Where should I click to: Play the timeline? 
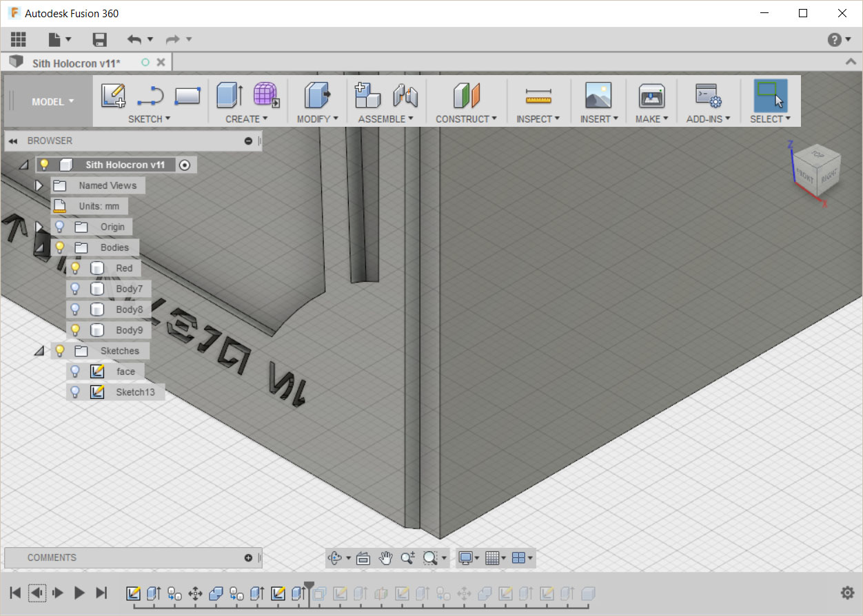point(79,593)
